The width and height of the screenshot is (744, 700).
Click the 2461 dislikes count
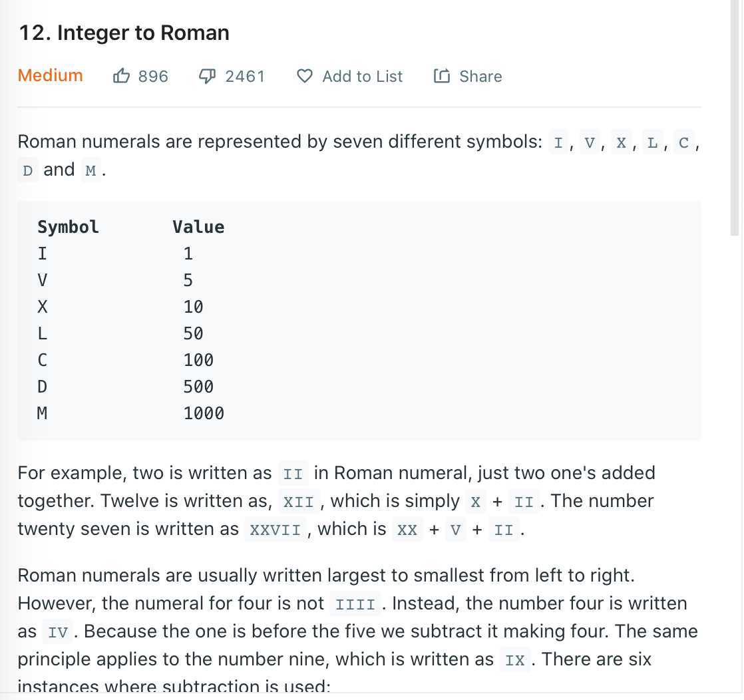tap(245, 77)
